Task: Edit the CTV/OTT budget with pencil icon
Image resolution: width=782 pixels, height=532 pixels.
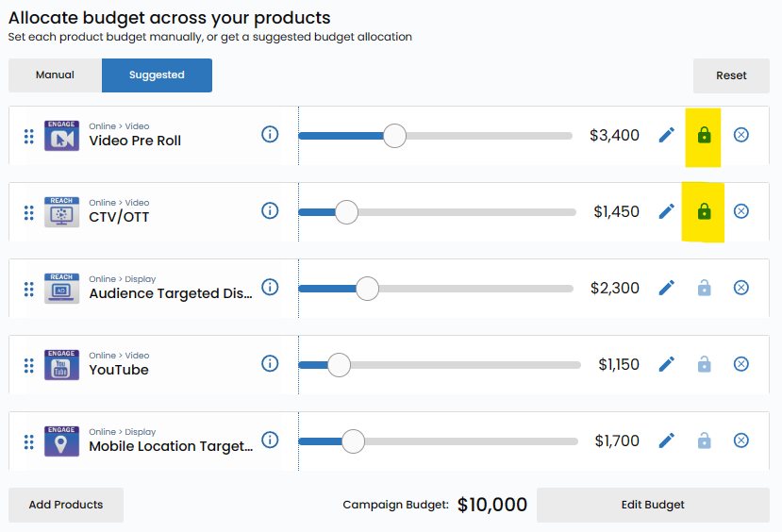Action: coord(667,211)
